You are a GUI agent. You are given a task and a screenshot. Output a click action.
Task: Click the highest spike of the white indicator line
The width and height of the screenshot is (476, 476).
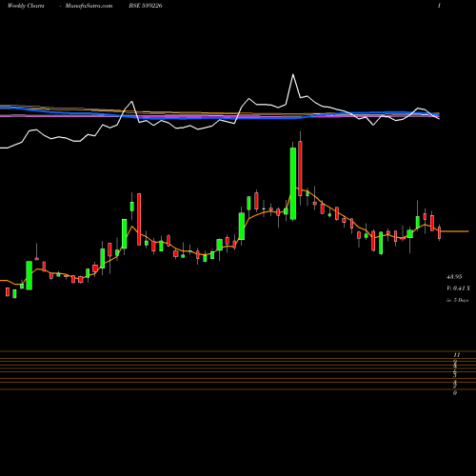point(293,75)
